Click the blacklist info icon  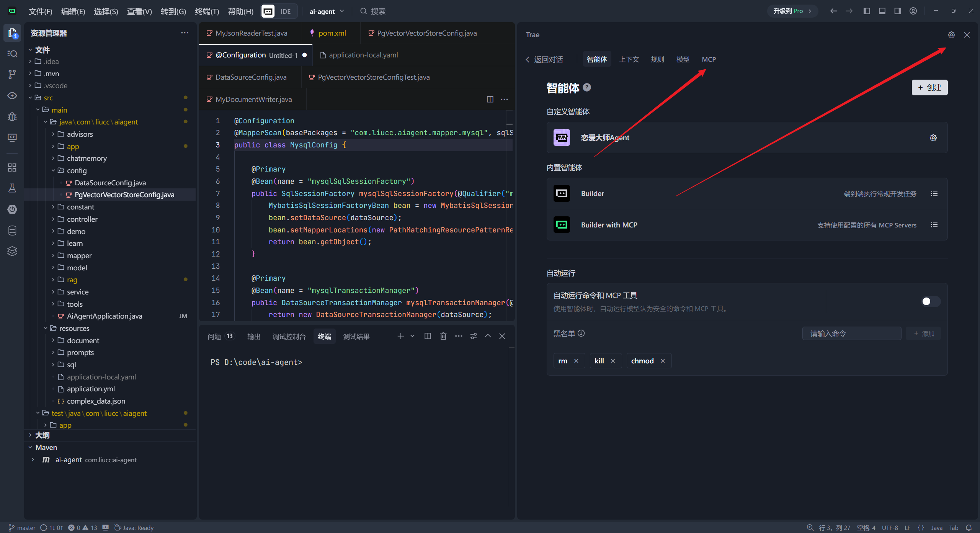click(581, 334)
